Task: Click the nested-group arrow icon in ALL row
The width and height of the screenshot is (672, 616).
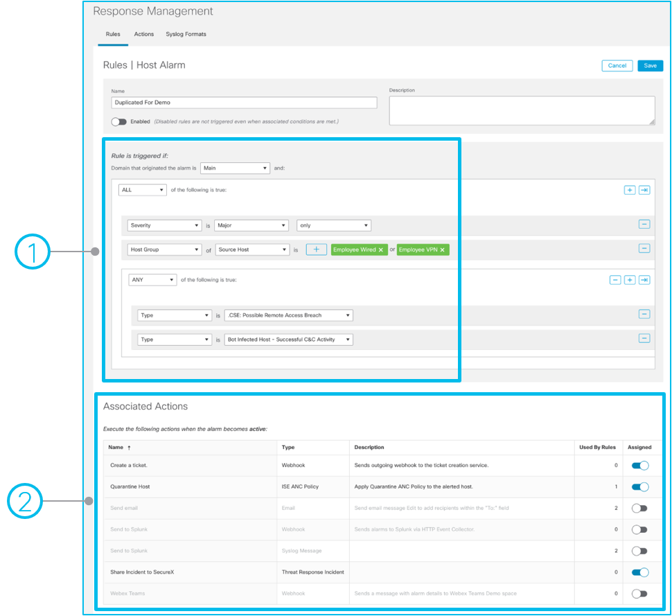Action: [644, 190]
